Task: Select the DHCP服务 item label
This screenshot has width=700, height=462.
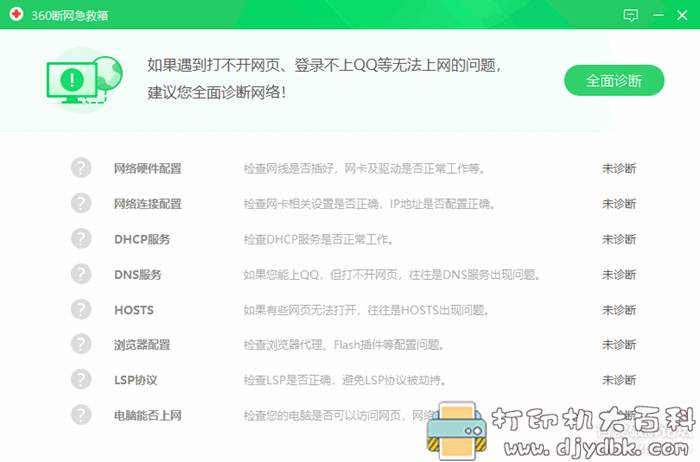Action: pos(142,239)
